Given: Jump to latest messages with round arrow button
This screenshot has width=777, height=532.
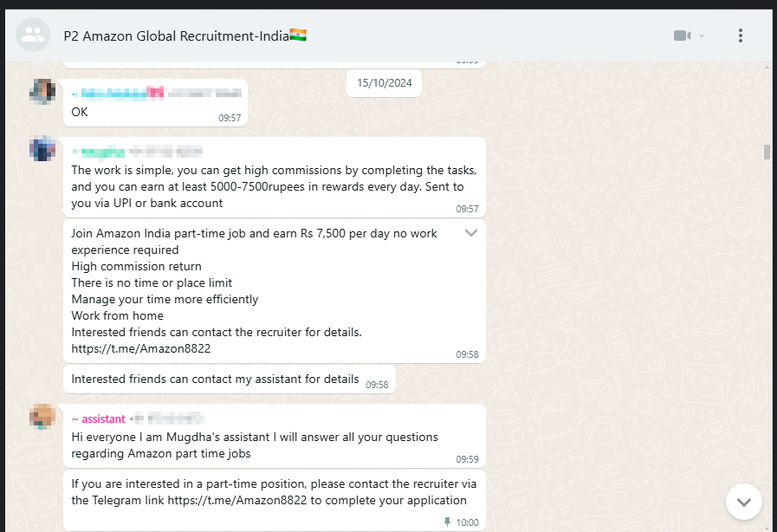Looking at the screenshot, I should tap(743, 501).
